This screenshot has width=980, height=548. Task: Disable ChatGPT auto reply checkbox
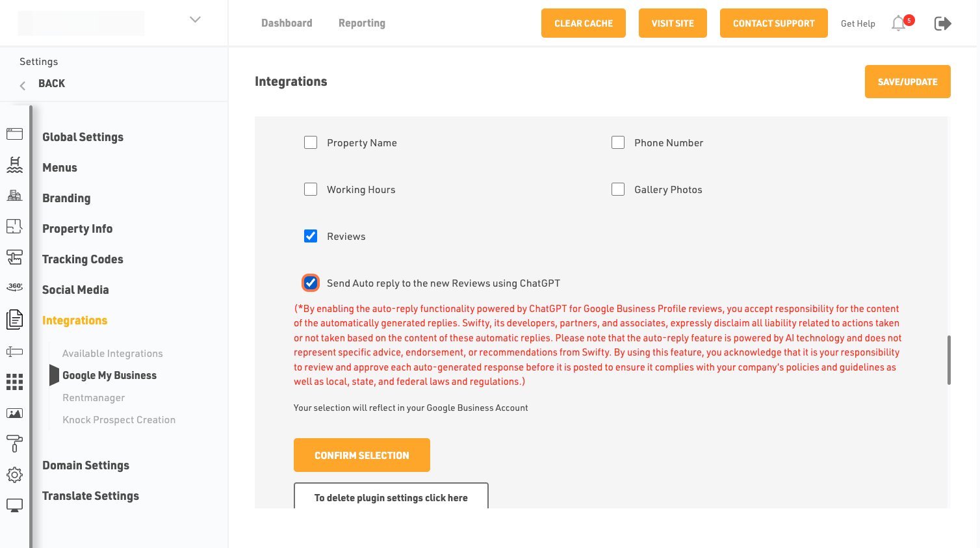[x=311, y=283]
